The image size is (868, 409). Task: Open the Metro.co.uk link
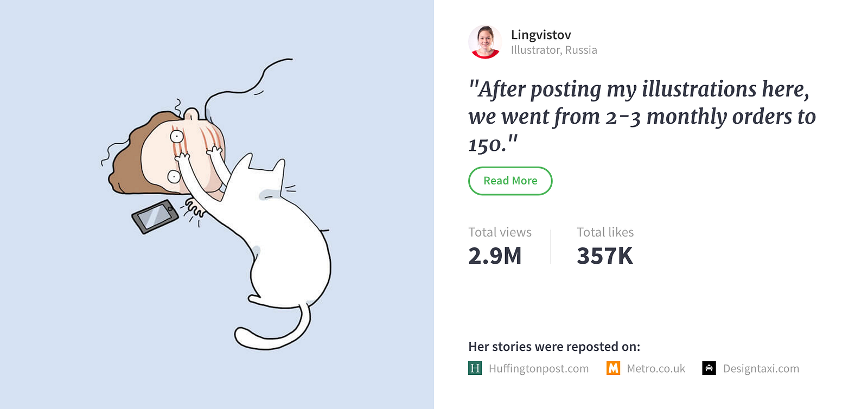[656, 368]
